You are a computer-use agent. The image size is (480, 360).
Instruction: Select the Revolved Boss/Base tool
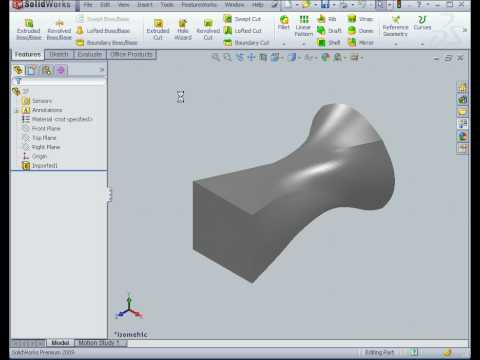tap(59, 29)
